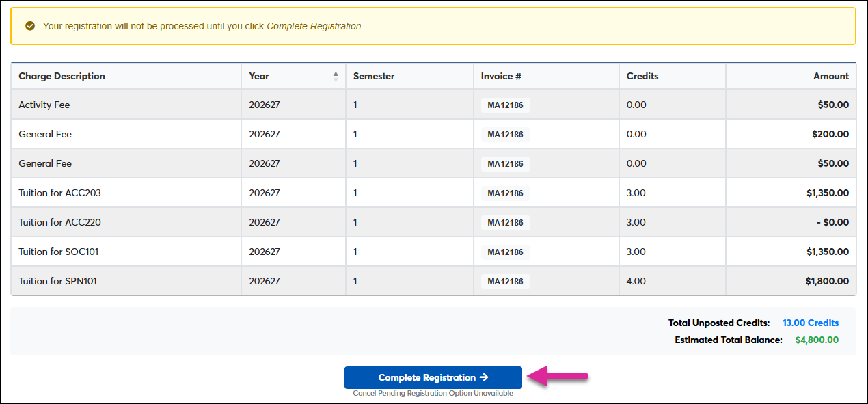This screenshot has width=868, height=404.
Task: Click the $50.00 Activity Fee amount
Action: pyautogui.click(x=833, y=105)
